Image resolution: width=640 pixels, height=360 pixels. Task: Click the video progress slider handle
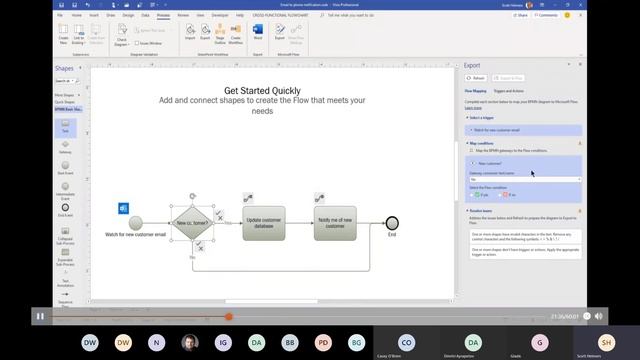tap(229, 316)
